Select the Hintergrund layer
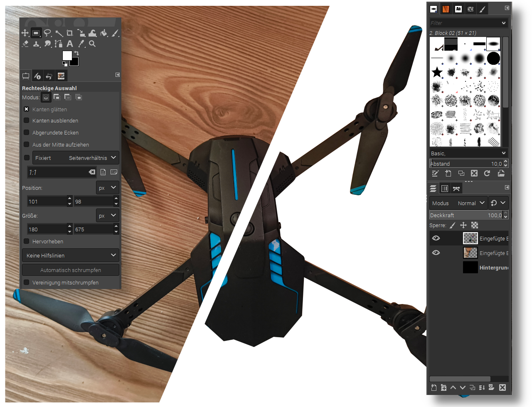Screen dimensions: 532x407 click(468, 267)
